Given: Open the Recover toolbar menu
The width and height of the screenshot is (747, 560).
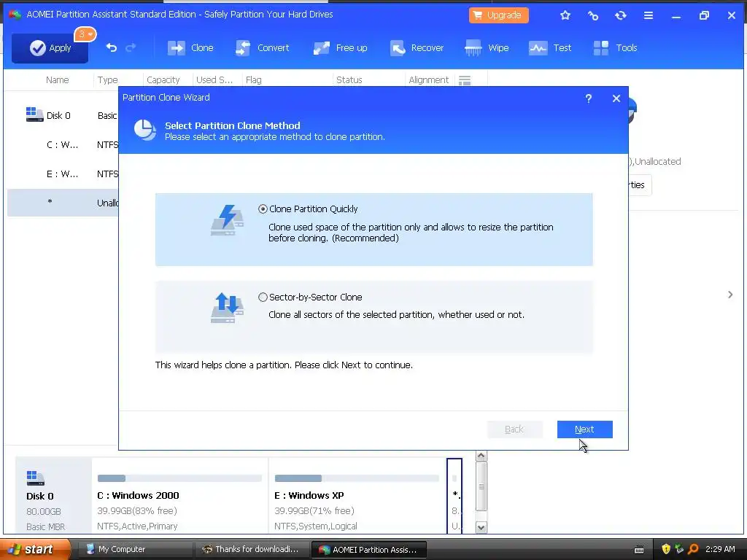Looking at the screenshot, I should [x=417, y=48].
